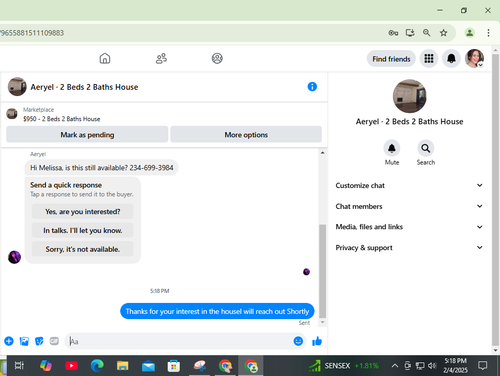The width and height of the screenshot is (500, 376).
Task: Open more actions plus icon in composer
Action: pyautogui.click(x=9, y=341)
